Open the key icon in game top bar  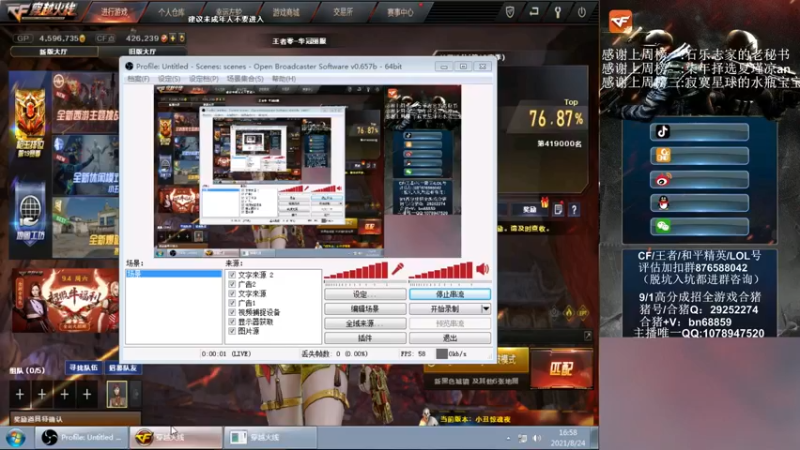558,12
